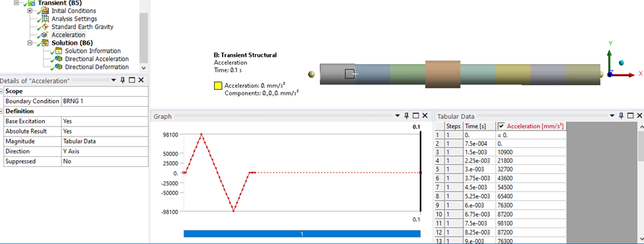Collapse the Definition section in Details
The image size is (644, 244).
point(1,111)
